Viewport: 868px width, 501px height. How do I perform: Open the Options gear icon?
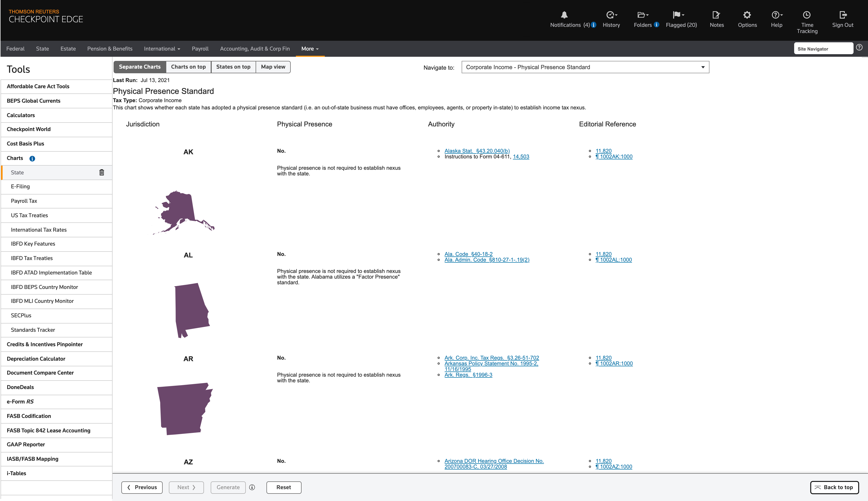(747, 15)
